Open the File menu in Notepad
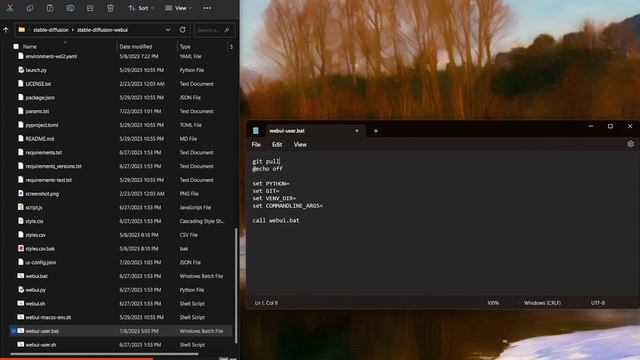The width and height of the screenshot is (640, 360). click(256, 144)
